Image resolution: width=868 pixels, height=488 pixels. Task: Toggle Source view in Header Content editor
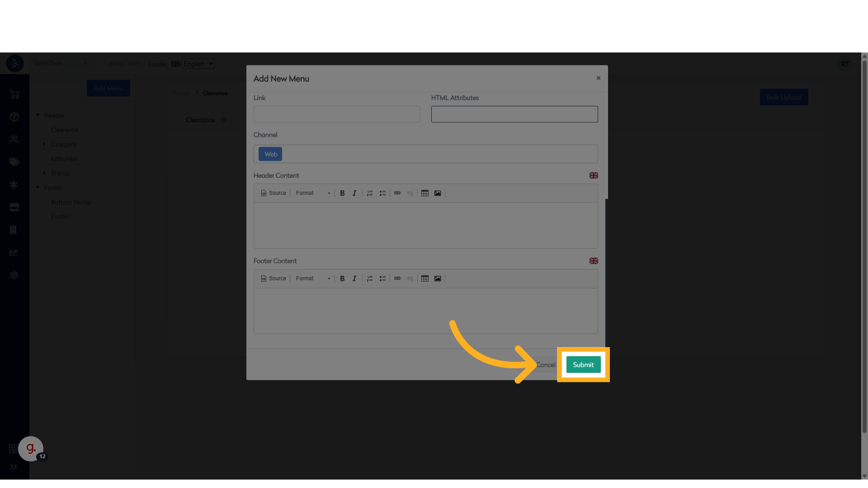tap(274, 193)
